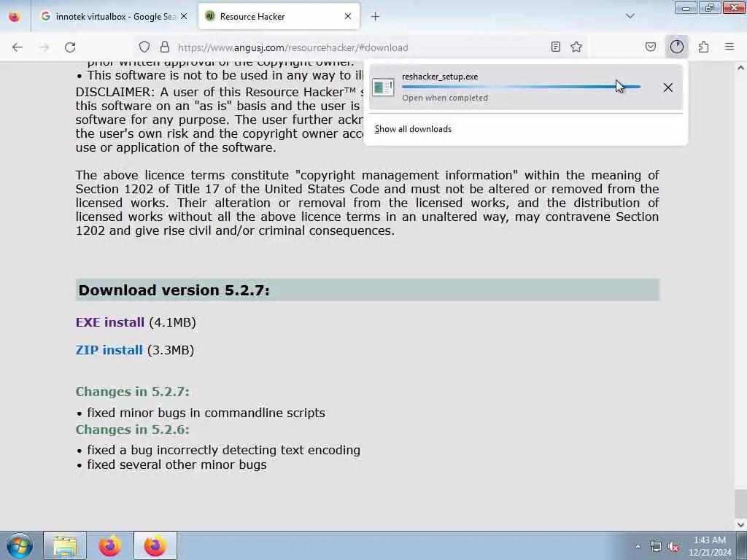Click the Changes in 5.2.7 heading
The width and height of the screenshot is (747, 560).
[x=133, y=392]
